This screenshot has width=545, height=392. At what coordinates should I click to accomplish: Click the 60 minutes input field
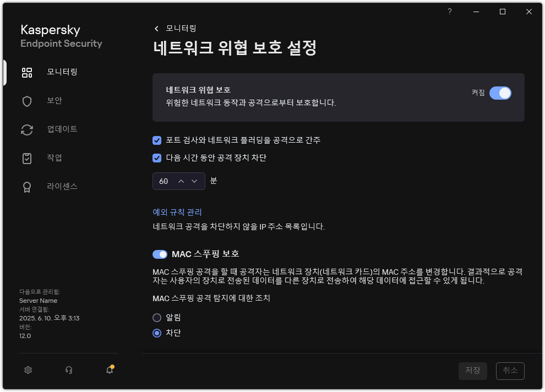pyautogui.click(x=162, y=180)
